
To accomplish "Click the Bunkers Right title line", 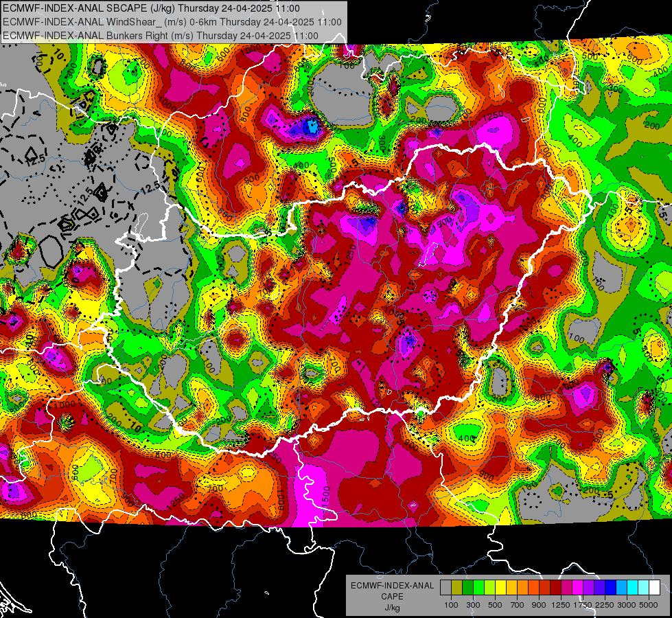I will pyautogui.click(x=161, y=36).
